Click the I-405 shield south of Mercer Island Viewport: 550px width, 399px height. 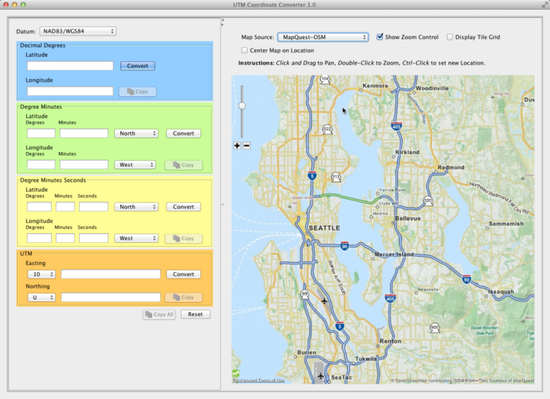390,298
